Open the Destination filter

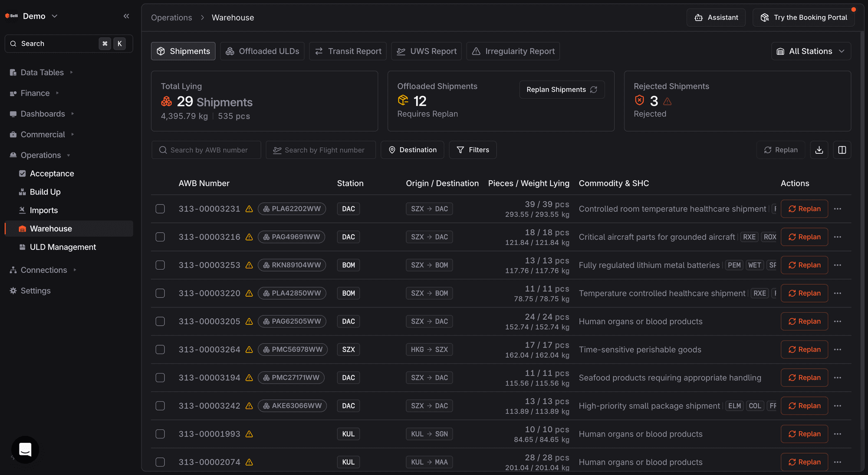coord(412,150)
